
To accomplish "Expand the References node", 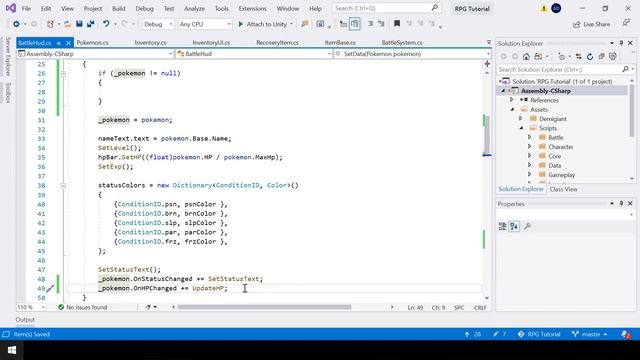I will click(511, 100).
